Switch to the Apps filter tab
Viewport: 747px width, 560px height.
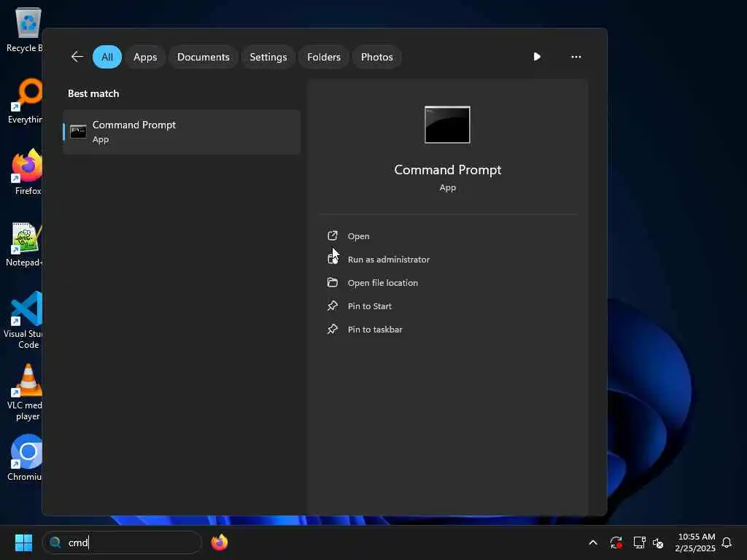(x=145, y=57)
